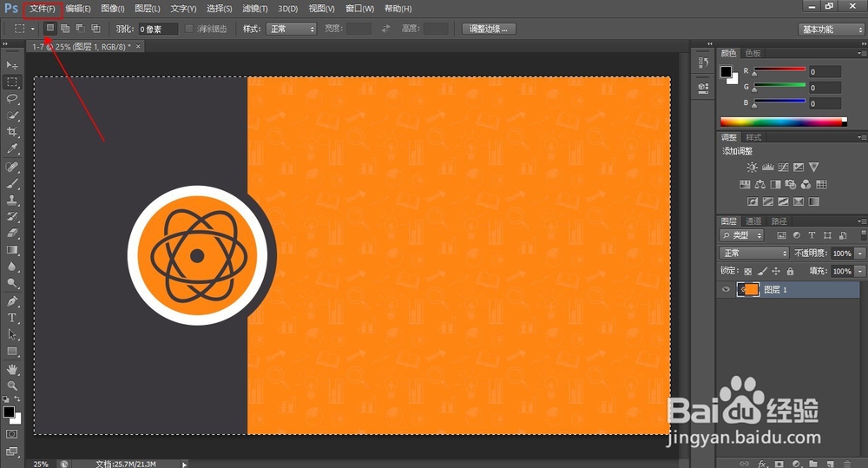
Task: Select the Spot Healing Brush tool
Action: pos(11,167)
